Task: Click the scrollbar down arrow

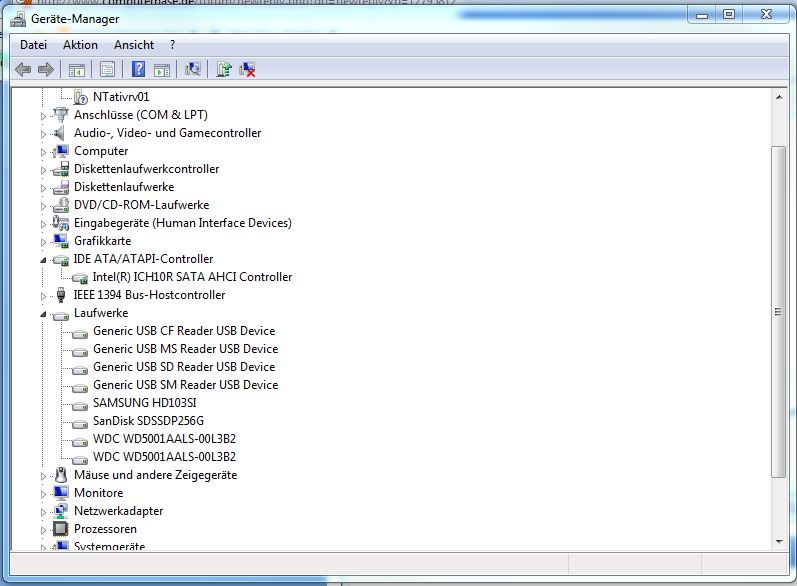Action: [x=779, y=542]
